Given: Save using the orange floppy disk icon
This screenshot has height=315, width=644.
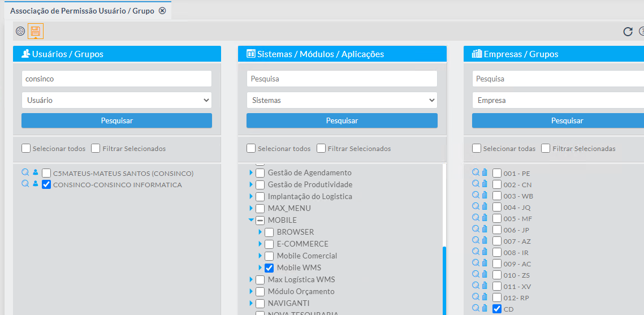Looking at the screenshot, I should click(x=35, y=31).
